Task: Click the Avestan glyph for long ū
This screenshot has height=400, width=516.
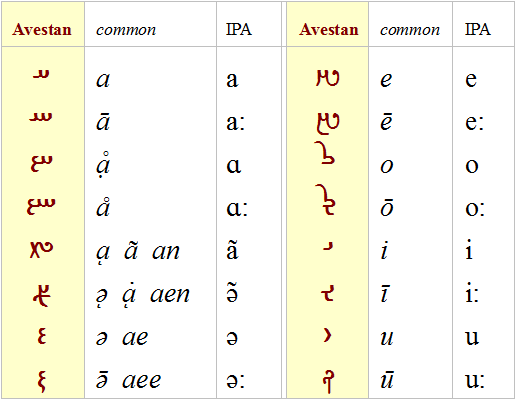Action: click(329, 381)
